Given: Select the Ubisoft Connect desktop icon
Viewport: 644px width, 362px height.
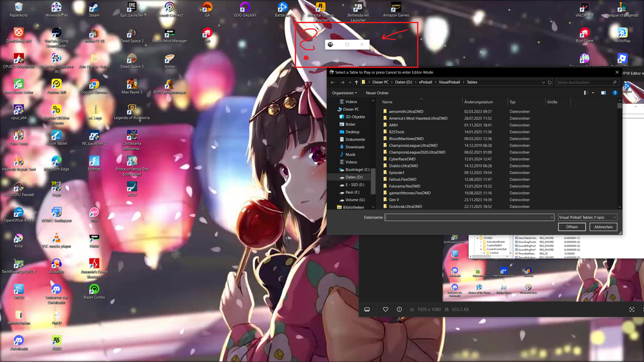Looking at the screenshot, I should coord(169,10).
